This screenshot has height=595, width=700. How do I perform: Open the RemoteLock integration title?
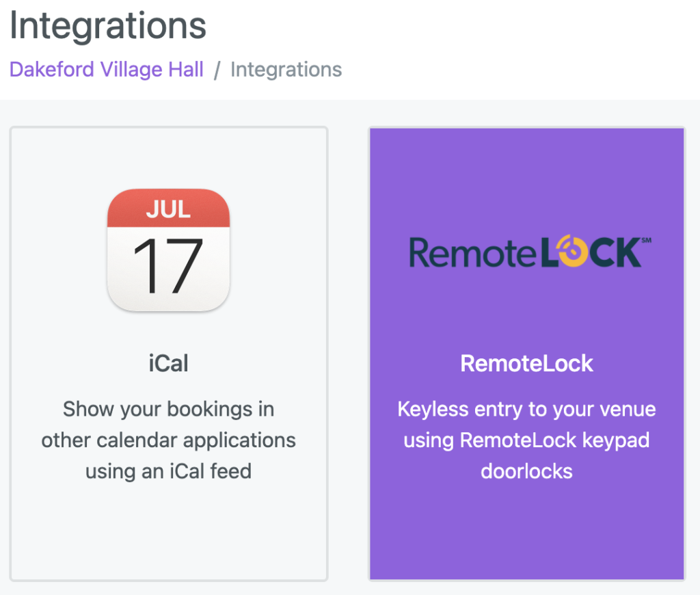coord(527,363)
